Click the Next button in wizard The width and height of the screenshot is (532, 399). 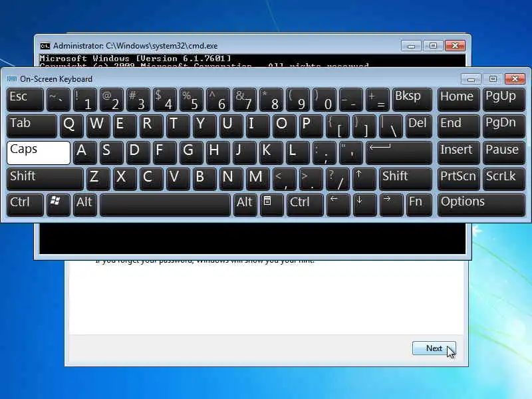click(x=434, y=348)
